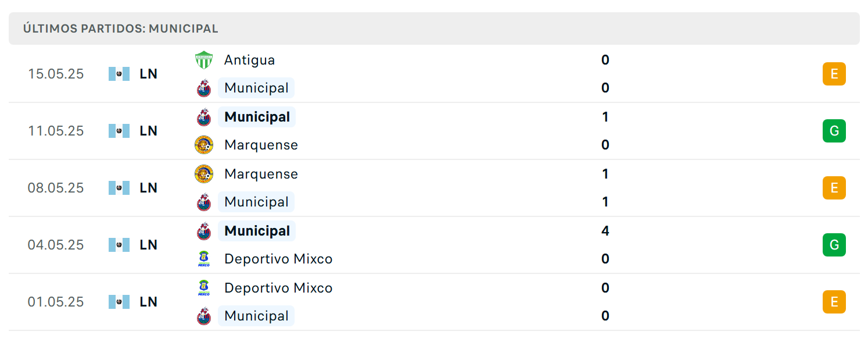Click the green G badge for 04.05.25

(x=834, y=245)
